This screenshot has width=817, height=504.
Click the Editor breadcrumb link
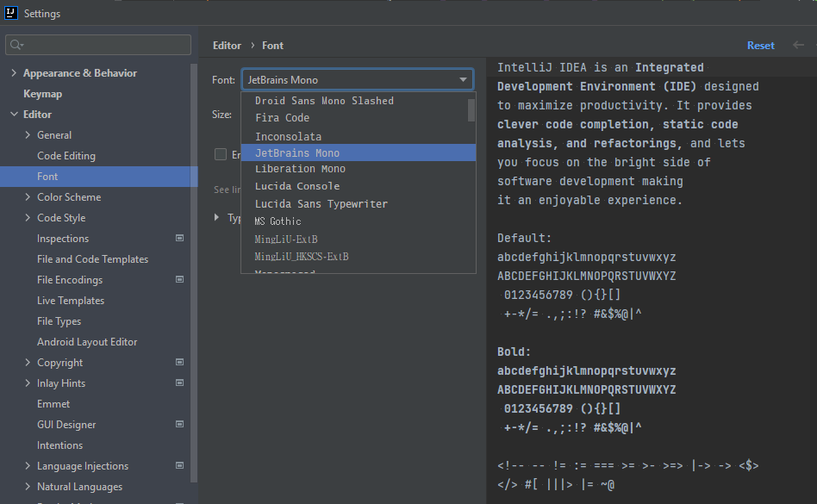[x=227, y=46]
